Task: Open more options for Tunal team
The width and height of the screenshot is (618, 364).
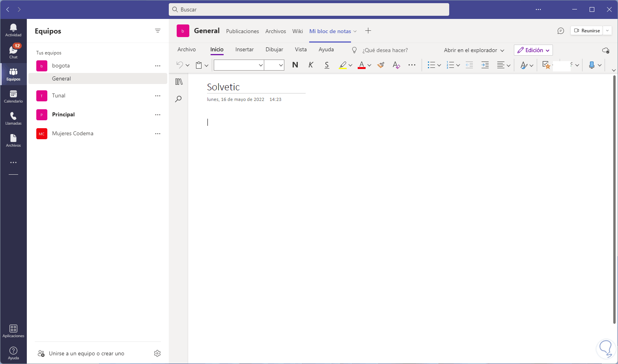Action: pyautogui.click(x=158, y=96)
